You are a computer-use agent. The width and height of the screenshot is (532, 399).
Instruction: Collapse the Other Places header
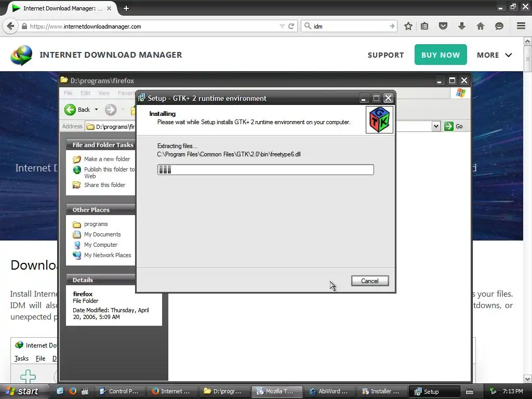pos(101,210)
